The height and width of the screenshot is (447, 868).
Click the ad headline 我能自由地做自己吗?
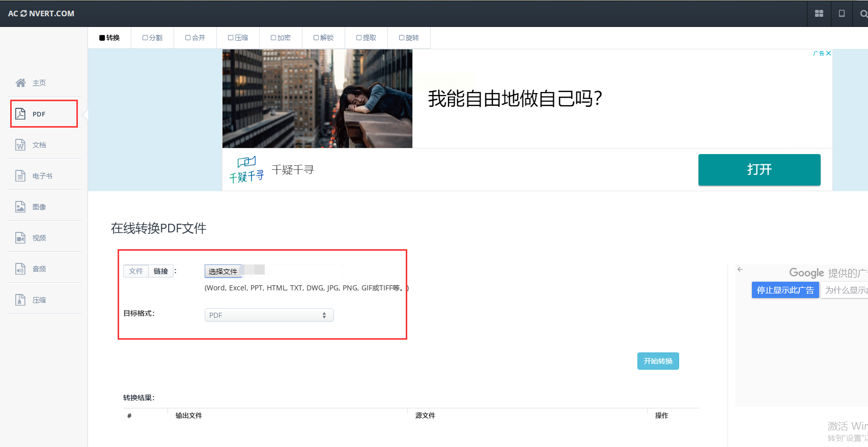click(x=515, y=98)
